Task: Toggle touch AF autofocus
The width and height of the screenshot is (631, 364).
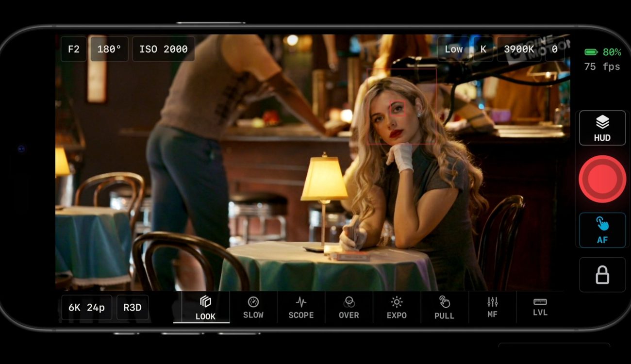Action: tap(602, 230)
